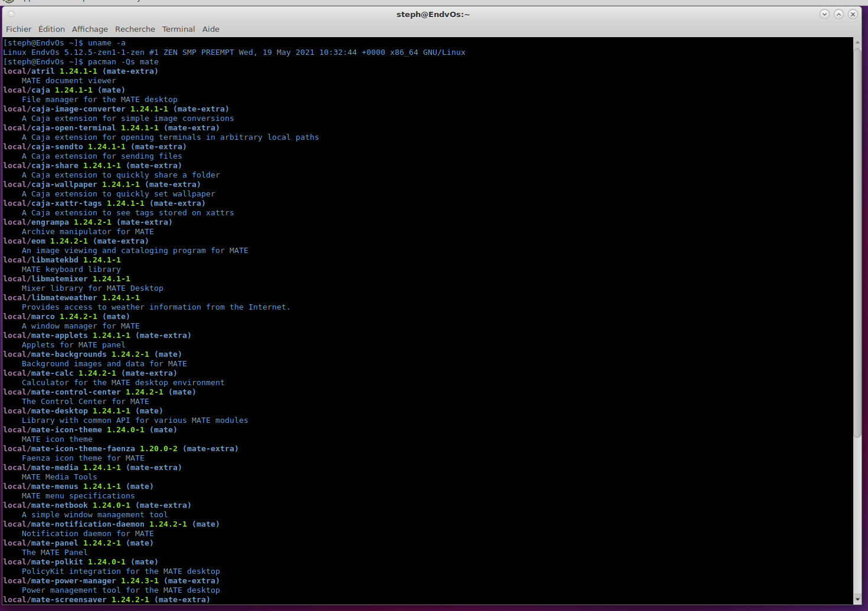Click 'File manager for the MATE desktop'
Image resolution: width=868 pixels, height=611 pixels.
(x=100, y=100)
